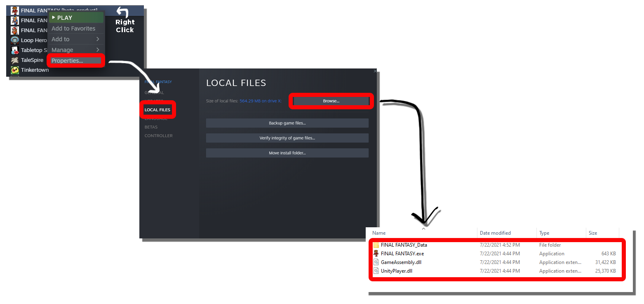Click the FINAL FANTASY [beta_product] game icon

[x=14, y=10]
